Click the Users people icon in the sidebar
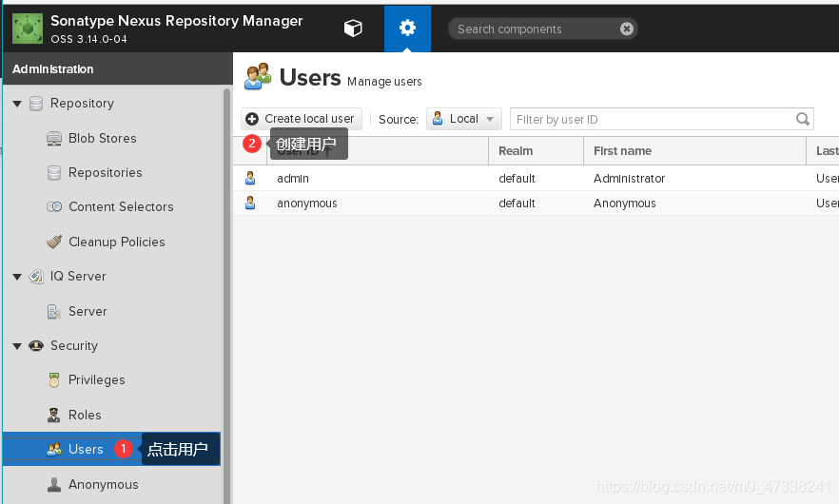Image resolution: width=839 pixels, height=504 pixels. [x=54, y=450]
